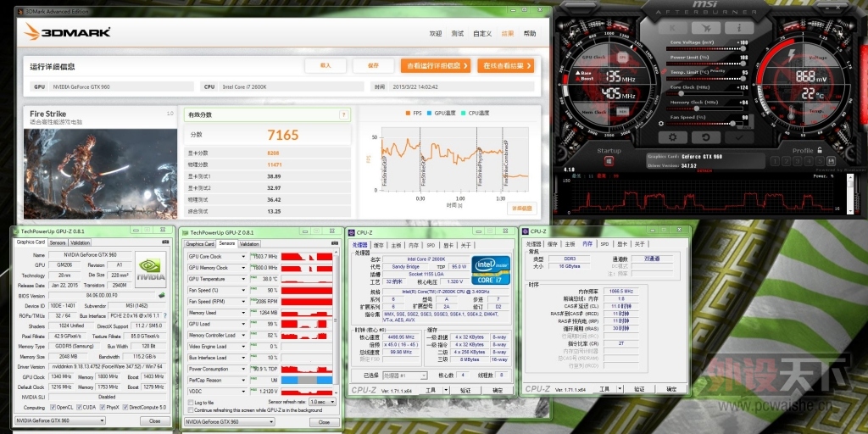Click camera screenshot icon in GPU-Z Graphics Card window

tap(165, 242)
